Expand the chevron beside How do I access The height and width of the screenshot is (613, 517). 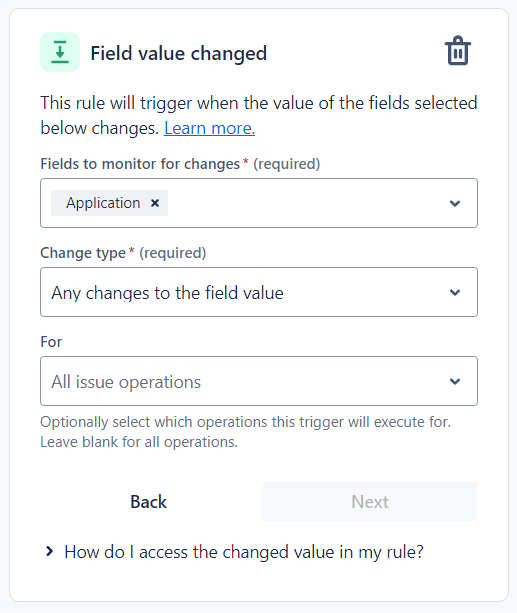pos(49,552)
